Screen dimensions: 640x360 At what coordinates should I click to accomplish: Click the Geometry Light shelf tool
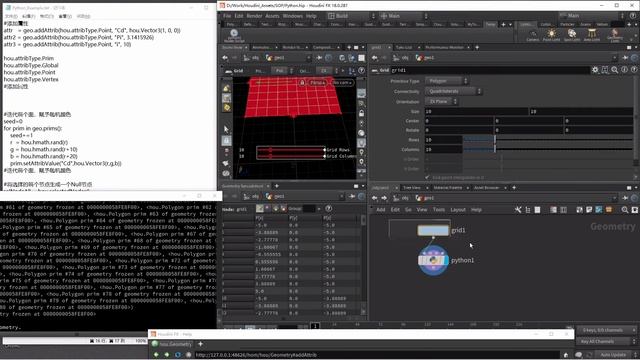click(x=615, y=35)
